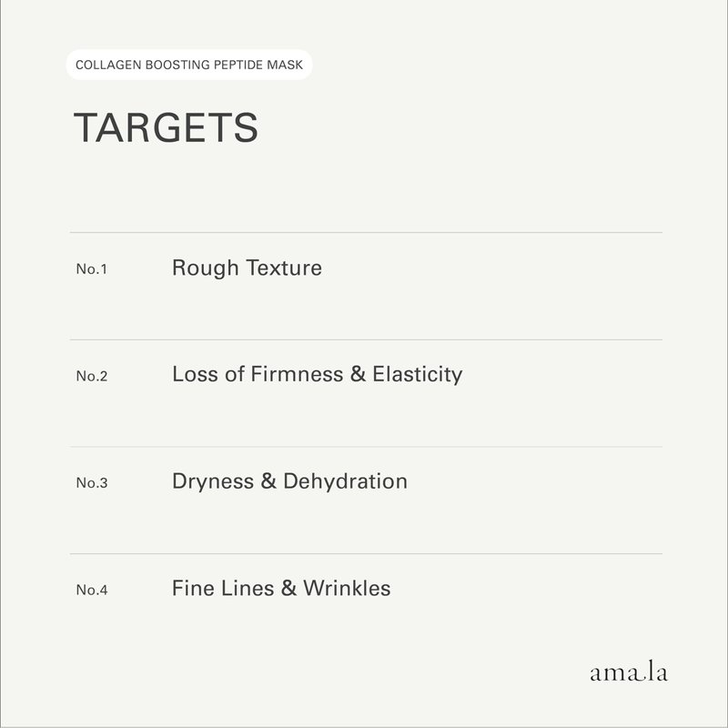Click the TARGETS heading
The image size is (728, 728).
click(x=166, y=128)
